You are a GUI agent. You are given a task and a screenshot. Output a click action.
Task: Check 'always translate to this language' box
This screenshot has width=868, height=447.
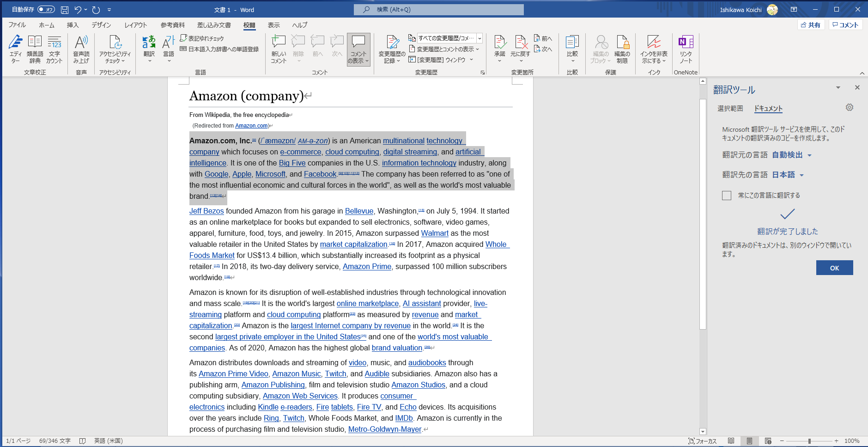pos(727,196)
